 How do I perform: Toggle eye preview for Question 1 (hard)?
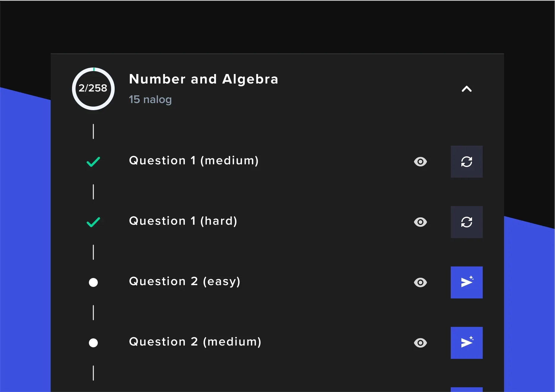[420, 222]
